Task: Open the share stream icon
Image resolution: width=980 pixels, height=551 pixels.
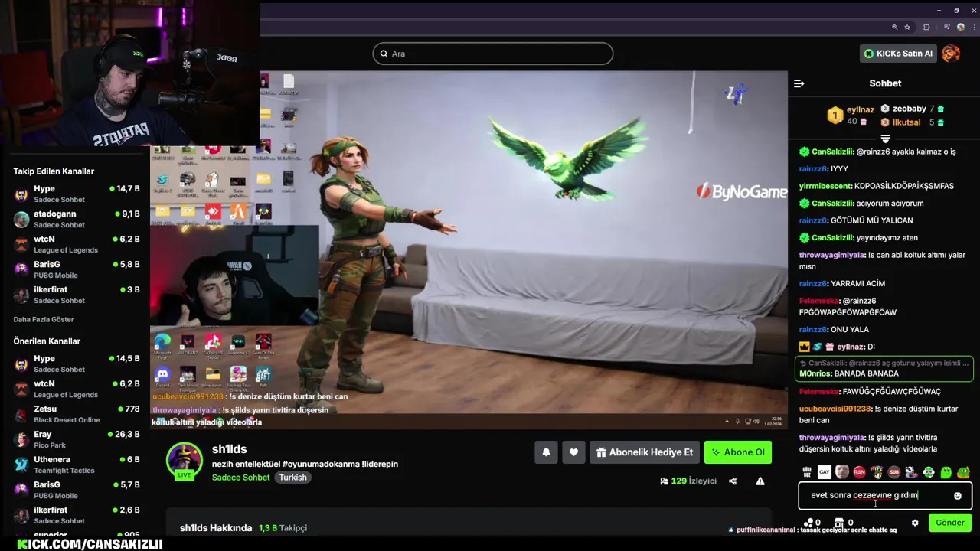Action: (x=733, y=481)
